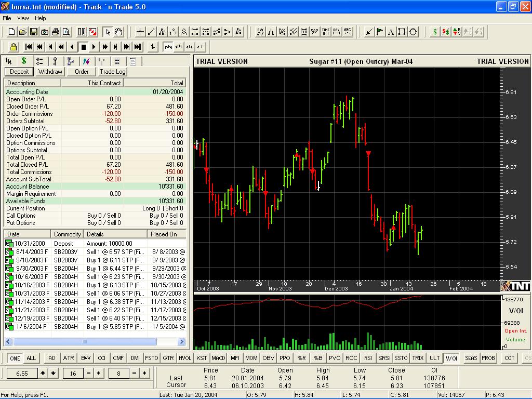Increase price value with up arrow
The image size is (532, 399).
(x=44, y=373)
